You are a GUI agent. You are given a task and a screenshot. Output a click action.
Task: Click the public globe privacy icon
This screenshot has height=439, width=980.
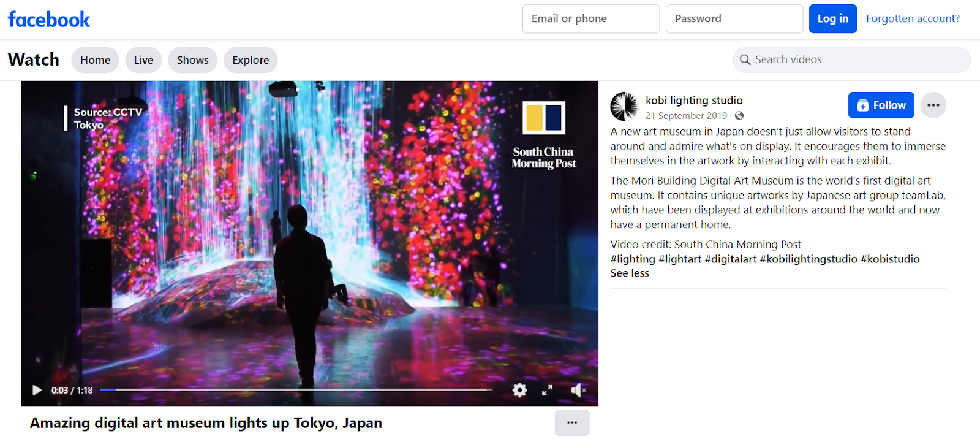[x=739, y=115]
